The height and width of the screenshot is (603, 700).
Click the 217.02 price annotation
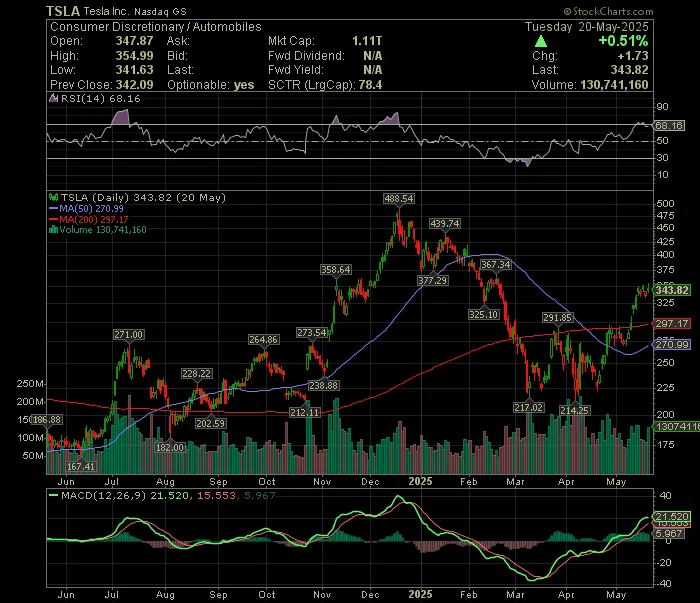pyautogui.click(x=529, y=407)
